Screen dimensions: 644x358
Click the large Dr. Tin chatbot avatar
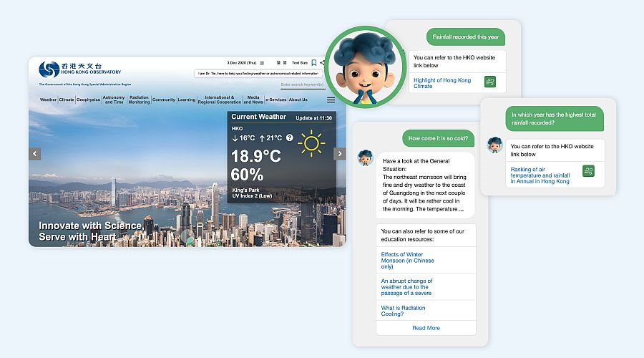point(365,67)
